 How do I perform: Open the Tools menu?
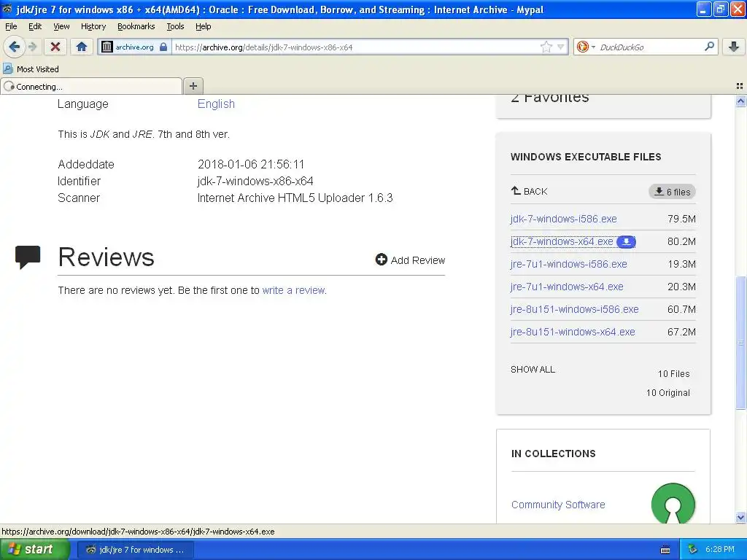coord(175,26)
